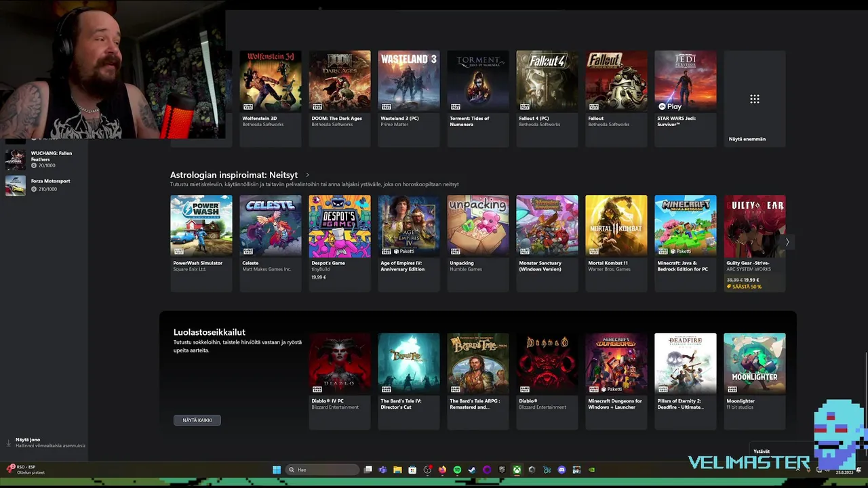Open STAR WARS Jedi: Survivor tile
The width and height of the screenshot is (868, 488).
685,99
